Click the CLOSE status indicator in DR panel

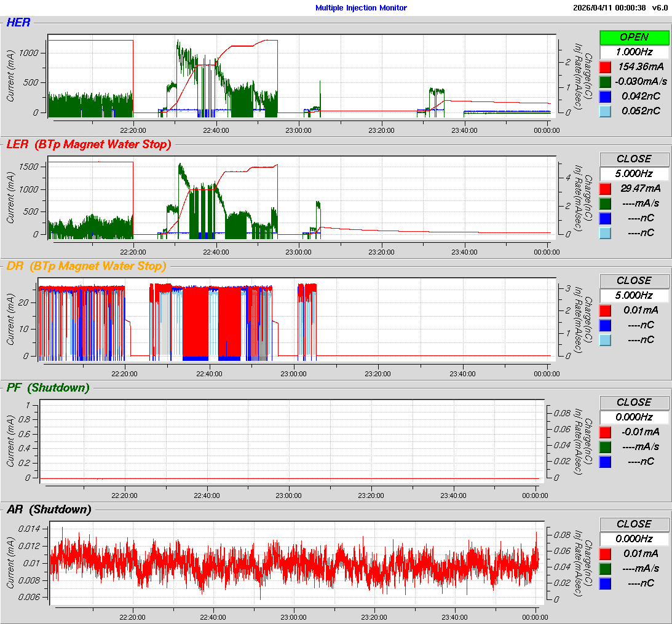click(634, 281)
